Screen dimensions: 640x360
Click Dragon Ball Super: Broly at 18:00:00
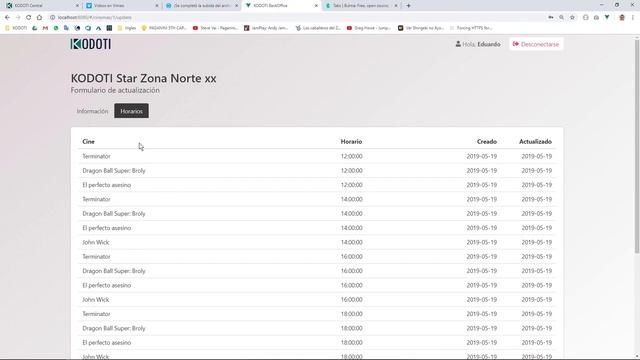[x=114, y=328]
